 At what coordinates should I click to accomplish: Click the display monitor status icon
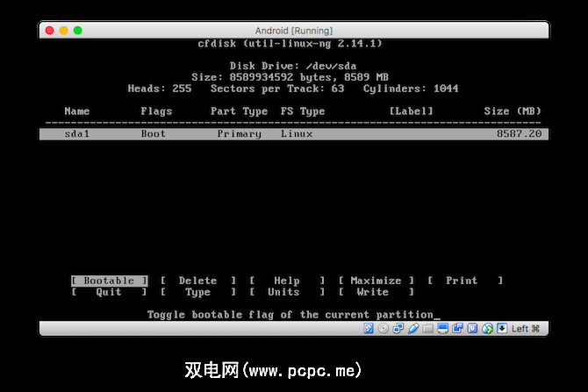pyautogui.click(x=443, y=329)
